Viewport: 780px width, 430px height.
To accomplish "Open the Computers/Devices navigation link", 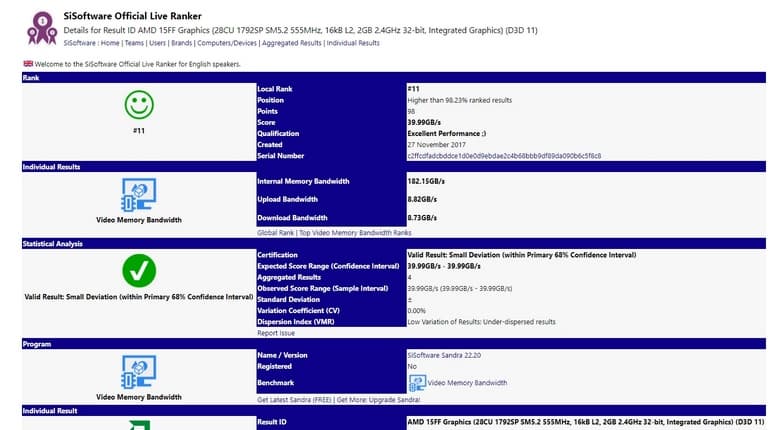I will click(227, 43).
